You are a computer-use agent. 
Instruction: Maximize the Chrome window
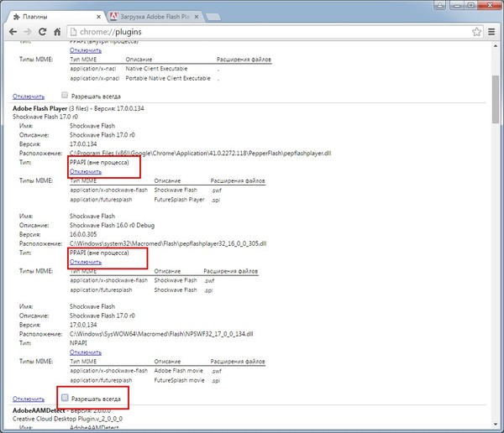[x=471, y=4]
